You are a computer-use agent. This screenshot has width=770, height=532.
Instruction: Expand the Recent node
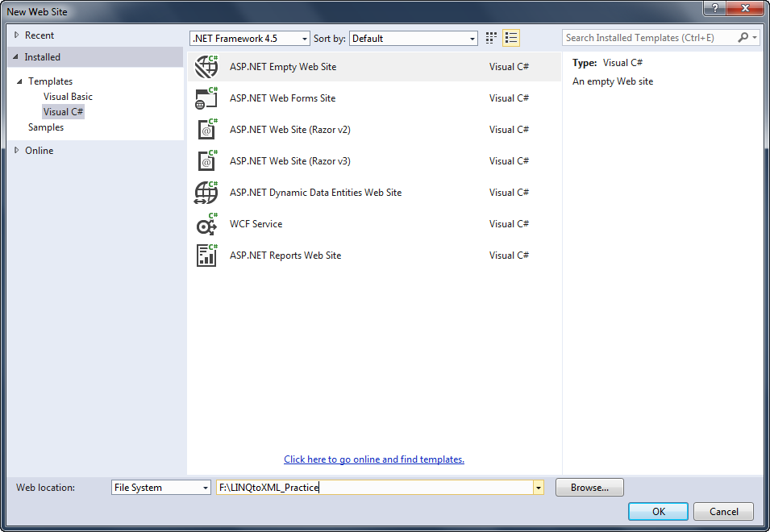pyautogui.click(x=17, y=35)
